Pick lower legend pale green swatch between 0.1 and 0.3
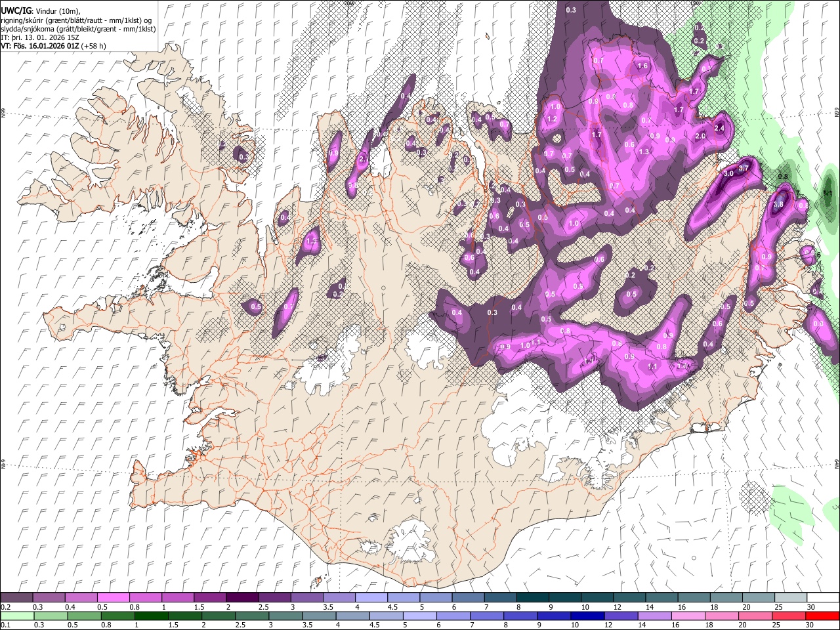Screen dimensions: 840x630 point(17,616)
